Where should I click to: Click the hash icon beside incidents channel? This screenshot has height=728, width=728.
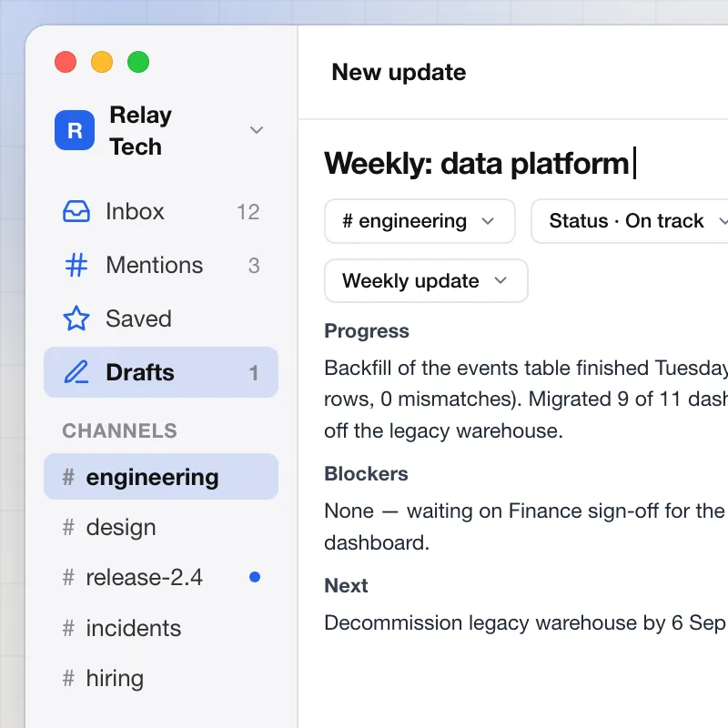68,628
